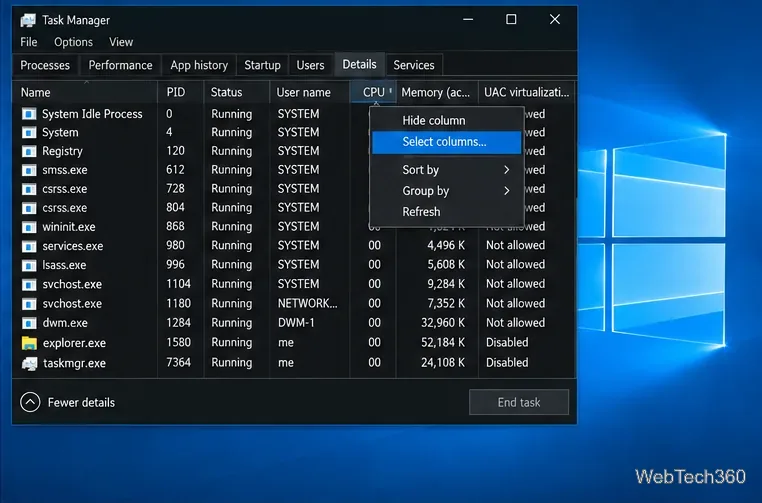Image resolution: width=762 pixels, height=503 pixels.
Task: Click the smss.exe process icon
Action: pos(29,171)
